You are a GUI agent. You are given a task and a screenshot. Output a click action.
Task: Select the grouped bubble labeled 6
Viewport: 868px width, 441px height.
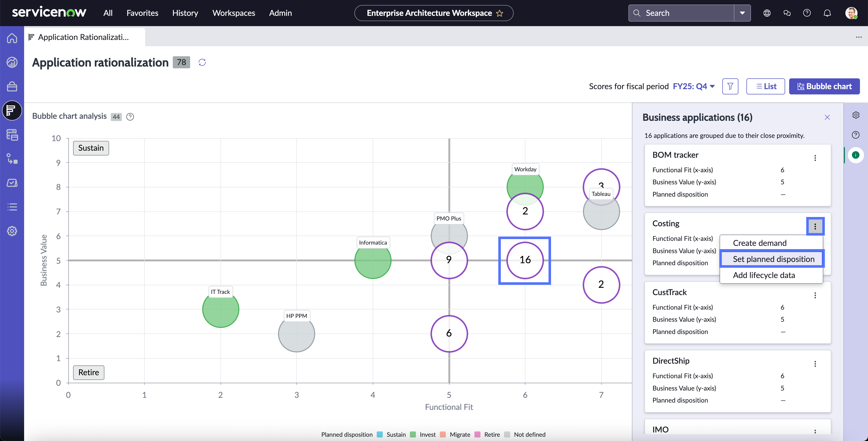coord(449,334)
